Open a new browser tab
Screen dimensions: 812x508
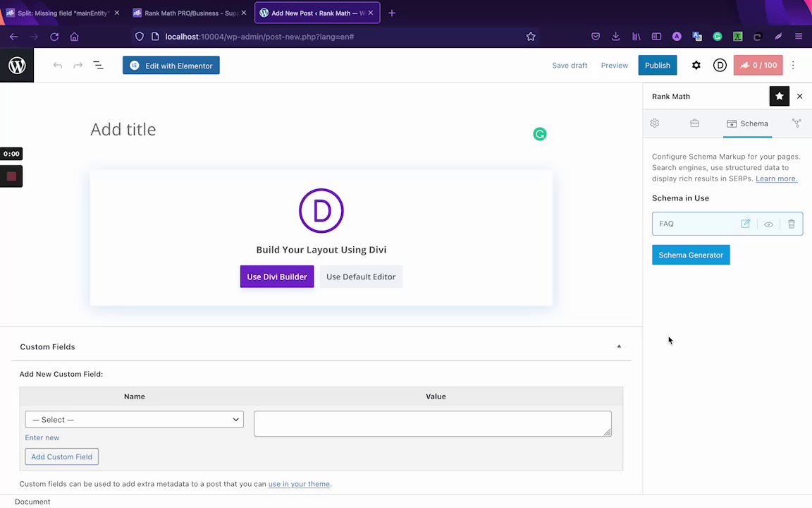[392, 13]
